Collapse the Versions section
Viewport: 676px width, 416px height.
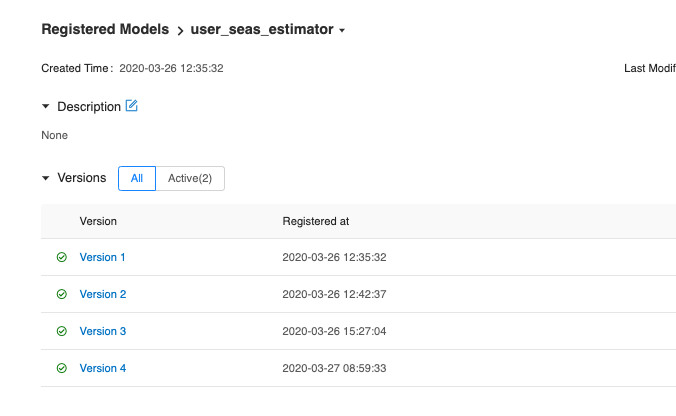[45, 178]
